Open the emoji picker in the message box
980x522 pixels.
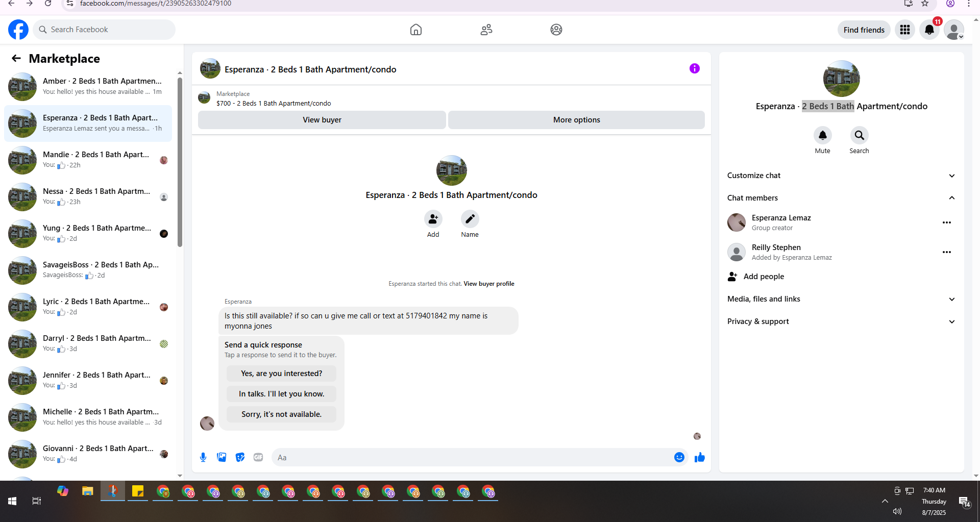click(x=679, y=457)
